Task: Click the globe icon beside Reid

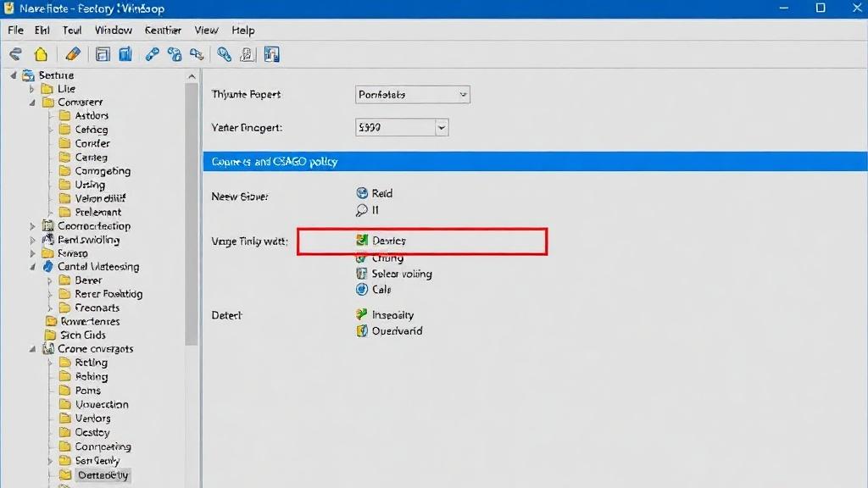Action: coord(362,193)
